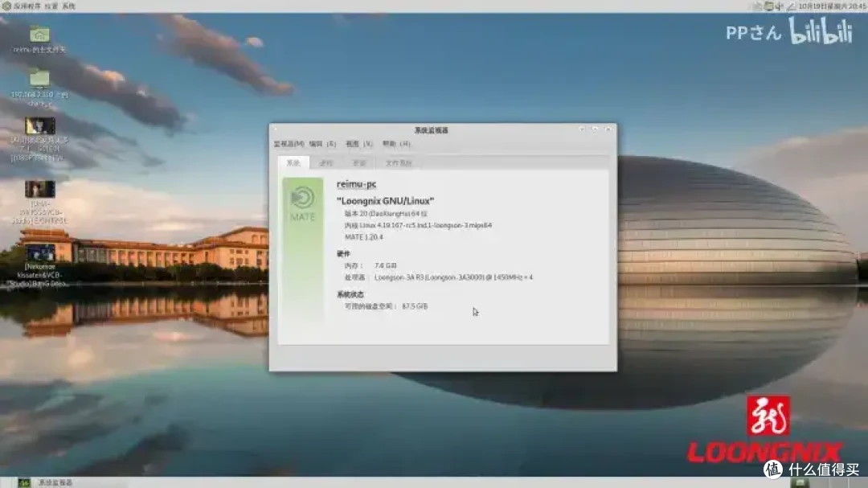
Task: Click the 系统状态 (System Status) section heading
Action: (x=350, y=294)
